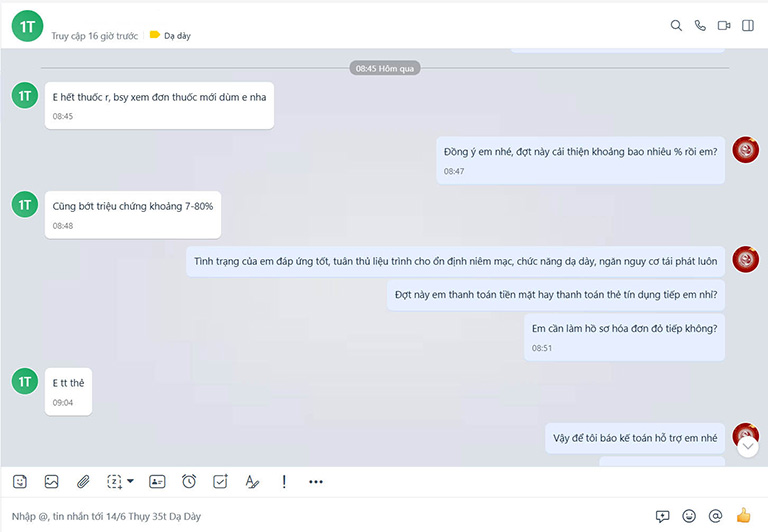This screenshot has width=768, height=532.
Task: Open text formatting options
Action: pyautogui.click(x=252, y=482)
